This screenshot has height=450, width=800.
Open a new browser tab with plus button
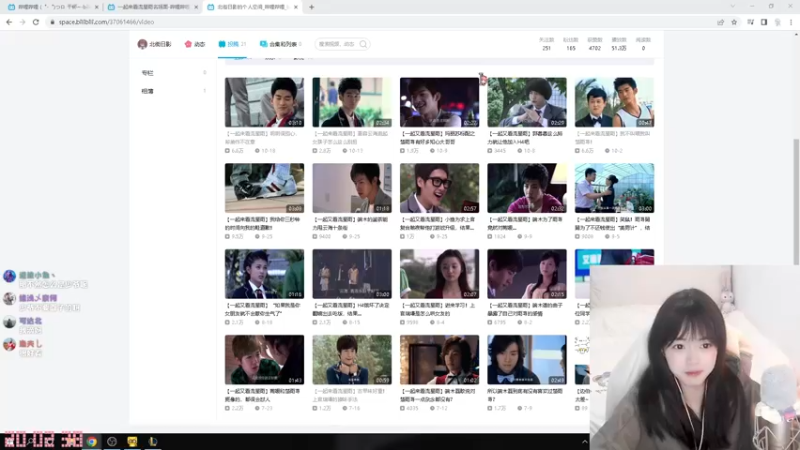click(311, 7)
